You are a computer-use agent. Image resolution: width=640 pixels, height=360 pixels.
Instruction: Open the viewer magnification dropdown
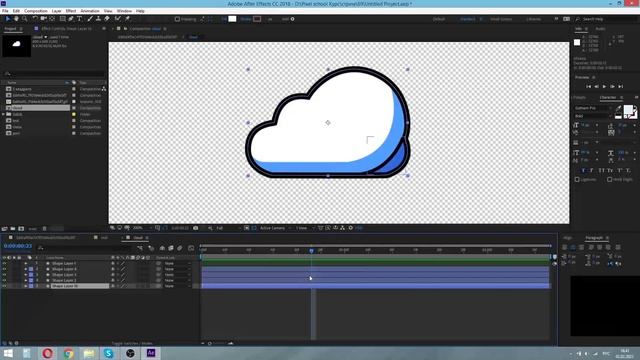click(x=141, y=228)
